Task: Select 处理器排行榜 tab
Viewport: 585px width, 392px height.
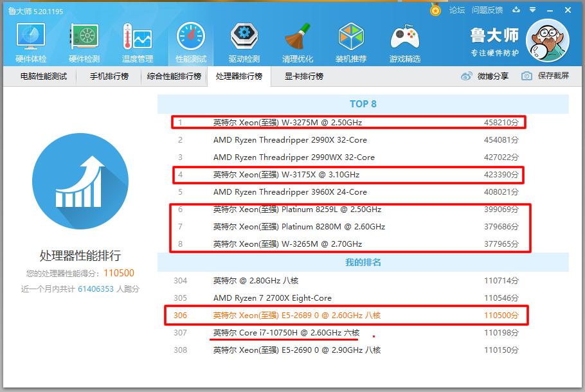Action: tap(239, 76)
